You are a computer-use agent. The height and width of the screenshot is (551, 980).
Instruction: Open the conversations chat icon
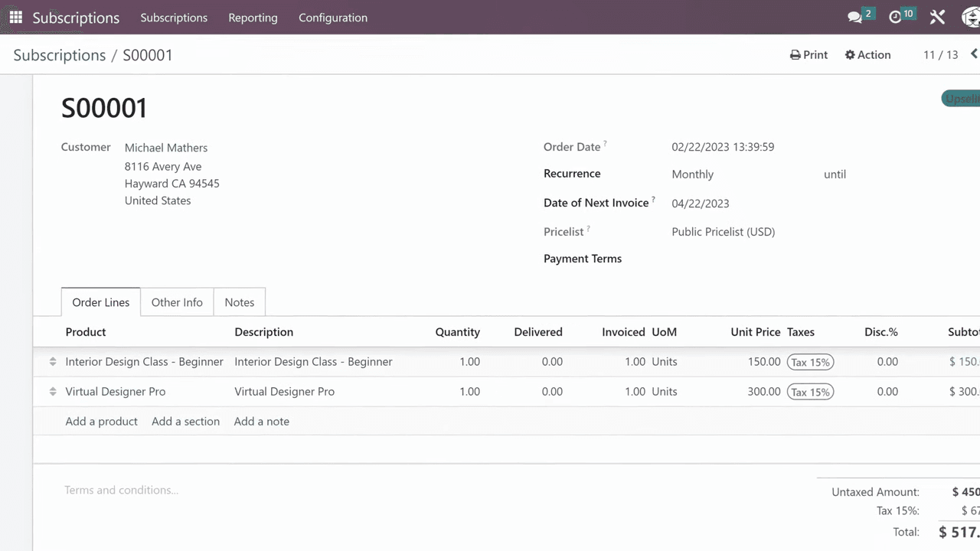pyautogui.click(x=855, y=17)
